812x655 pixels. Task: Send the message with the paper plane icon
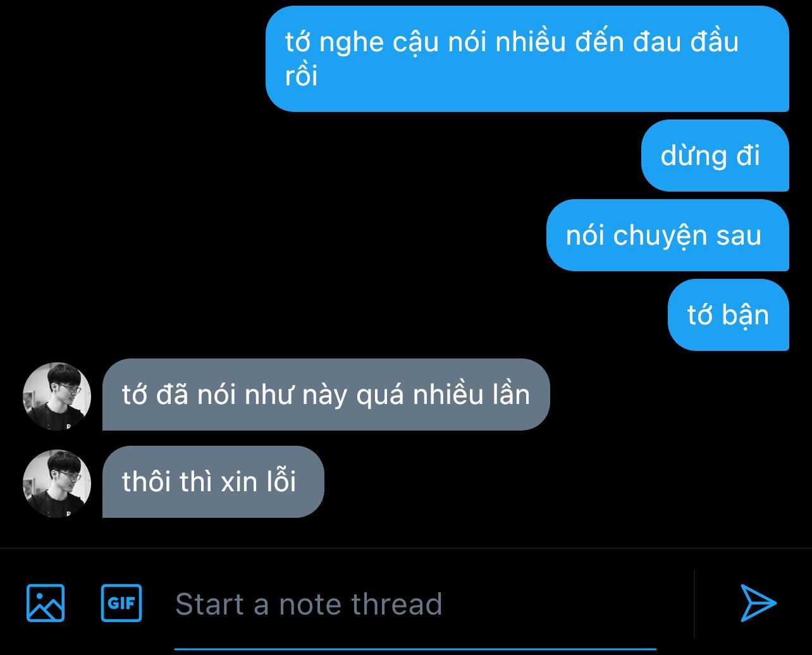click(x=758, y=603)
